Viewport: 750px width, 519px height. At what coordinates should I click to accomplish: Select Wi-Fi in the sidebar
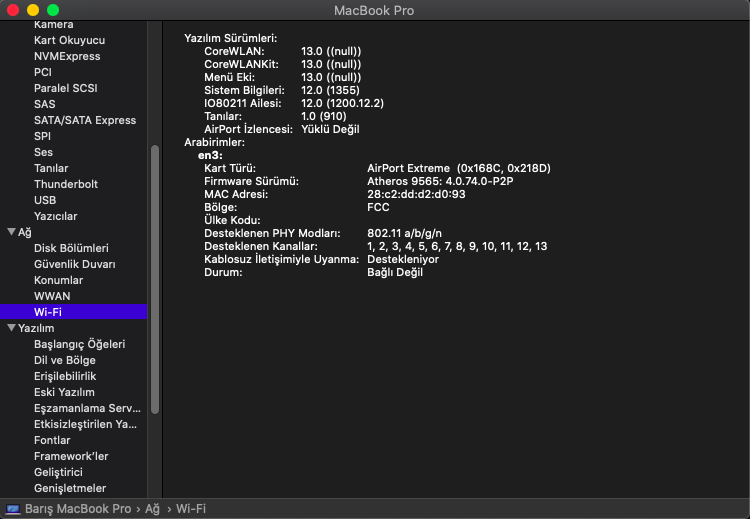tap(48, 312)
